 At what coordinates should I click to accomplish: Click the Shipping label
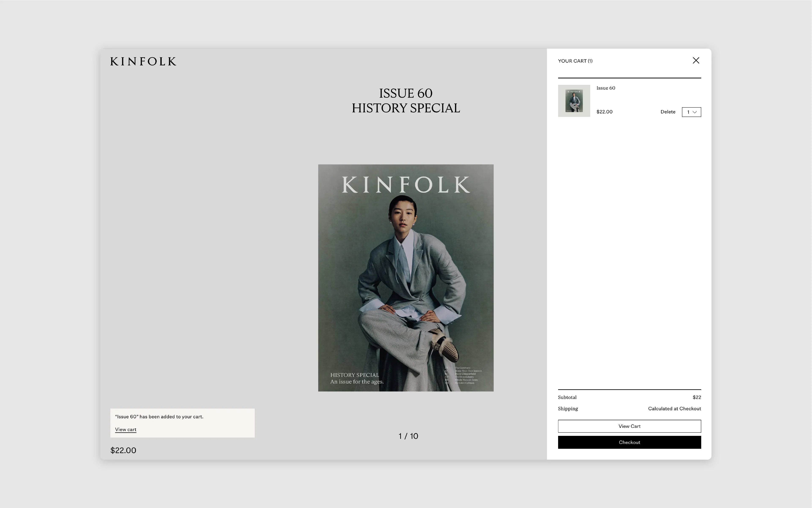pos(568,409)
